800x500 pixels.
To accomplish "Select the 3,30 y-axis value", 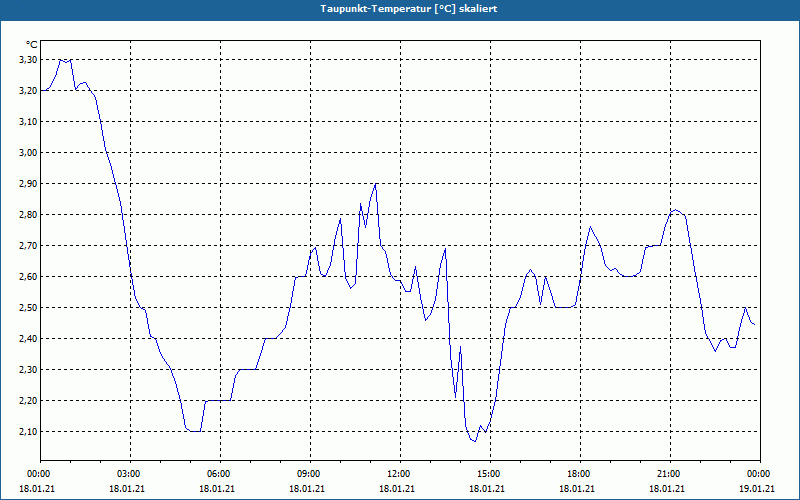I will [28, 60].
